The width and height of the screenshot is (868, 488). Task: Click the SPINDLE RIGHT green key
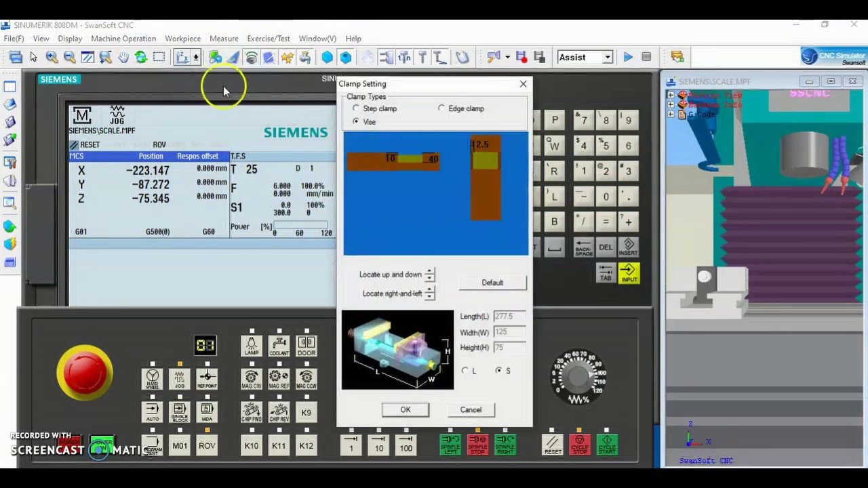coord(505,445)
